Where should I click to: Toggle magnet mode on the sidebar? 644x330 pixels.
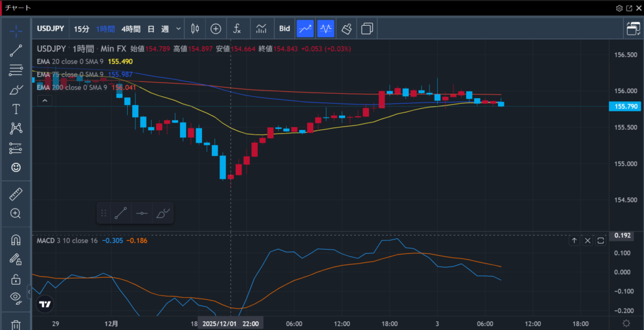16,240
